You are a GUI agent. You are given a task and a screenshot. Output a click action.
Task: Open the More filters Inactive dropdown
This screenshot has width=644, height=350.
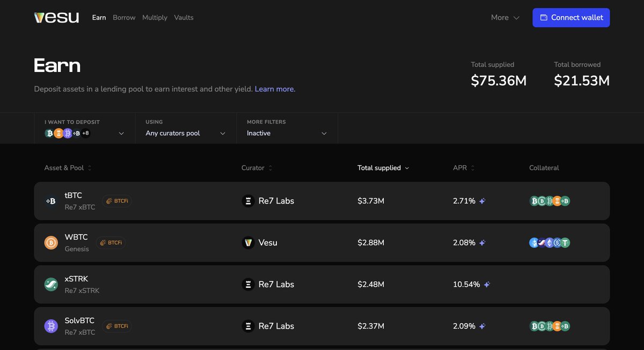pos(287,128)
